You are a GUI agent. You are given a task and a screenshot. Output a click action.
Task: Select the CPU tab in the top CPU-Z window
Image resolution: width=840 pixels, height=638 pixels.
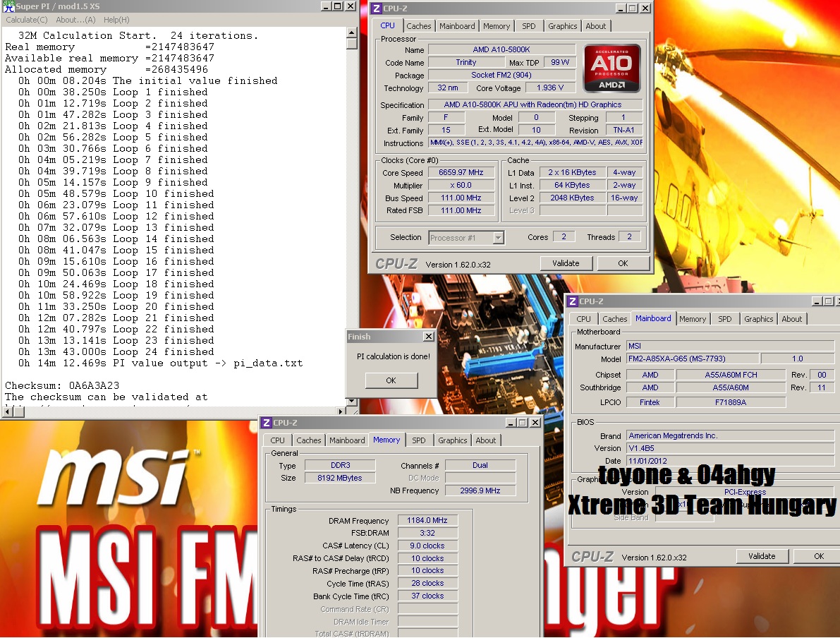(x=387, y=25)
